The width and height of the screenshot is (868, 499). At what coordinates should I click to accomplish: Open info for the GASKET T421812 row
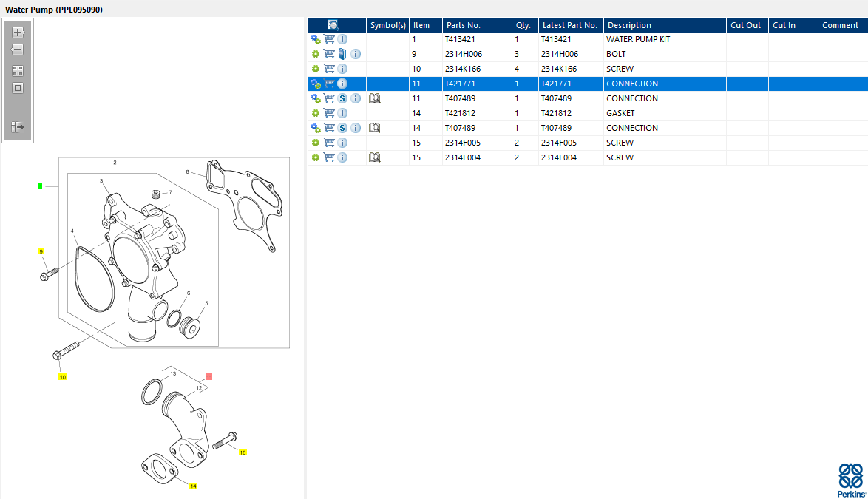point(342,113)
